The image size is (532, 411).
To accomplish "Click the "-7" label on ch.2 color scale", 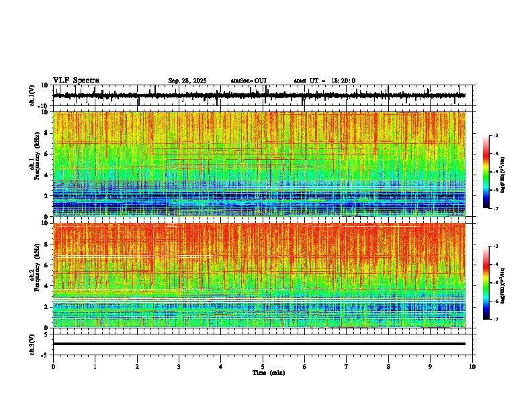I will point(495,319).
